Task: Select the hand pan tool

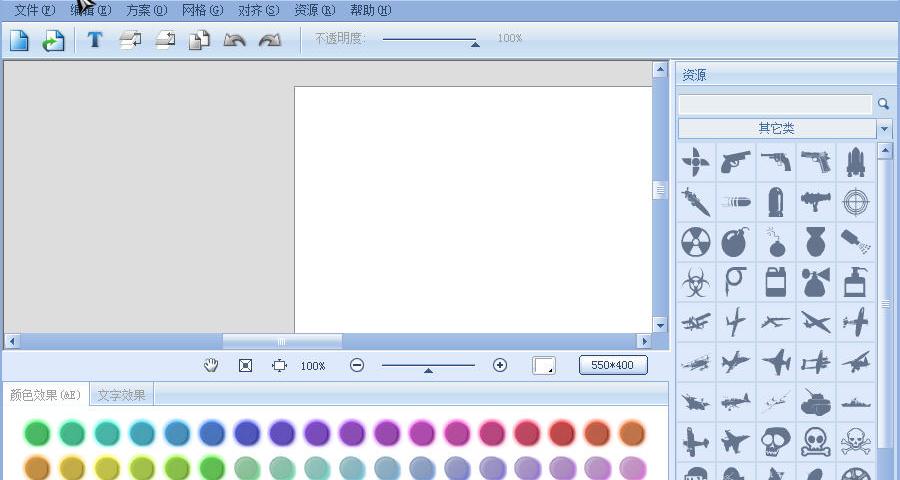Action: [211, 366]
